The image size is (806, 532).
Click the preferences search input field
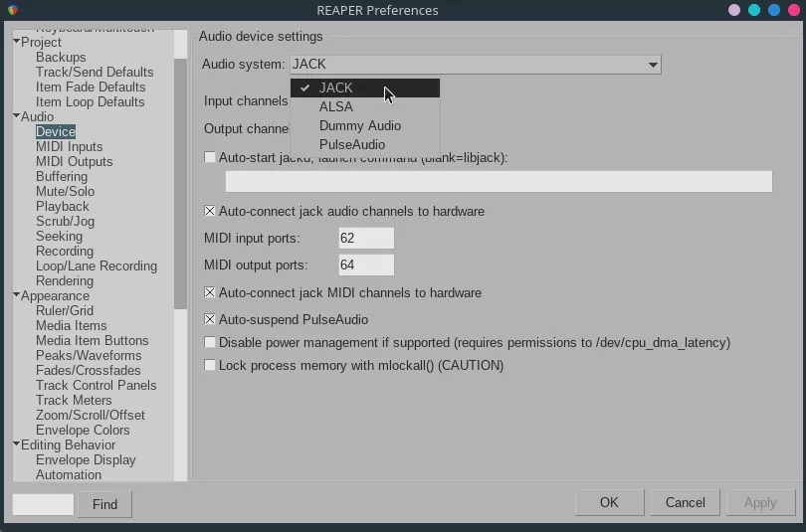point(43,504)
